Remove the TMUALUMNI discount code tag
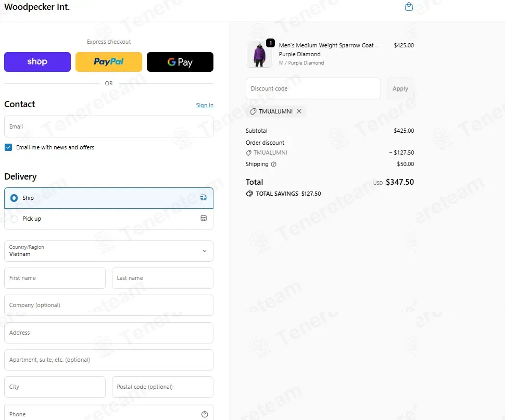This screenshot has width=505, height=420. point(299,111)
